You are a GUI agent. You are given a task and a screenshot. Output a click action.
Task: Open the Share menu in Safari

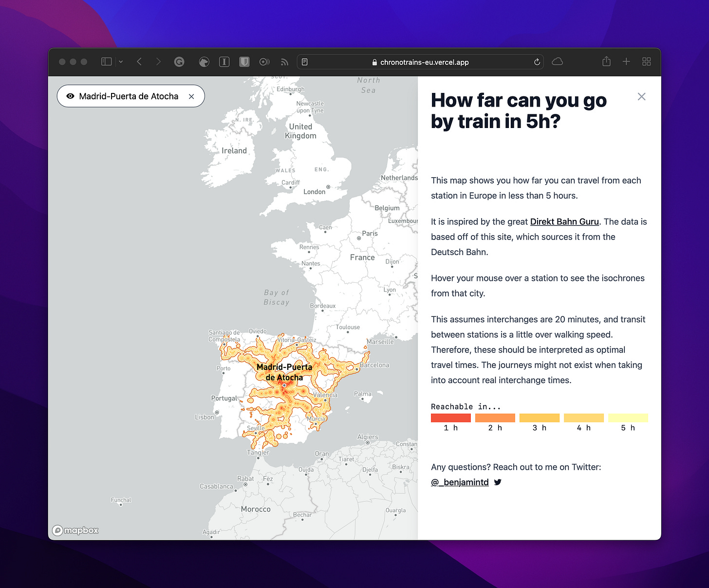(x=606, y=61)
